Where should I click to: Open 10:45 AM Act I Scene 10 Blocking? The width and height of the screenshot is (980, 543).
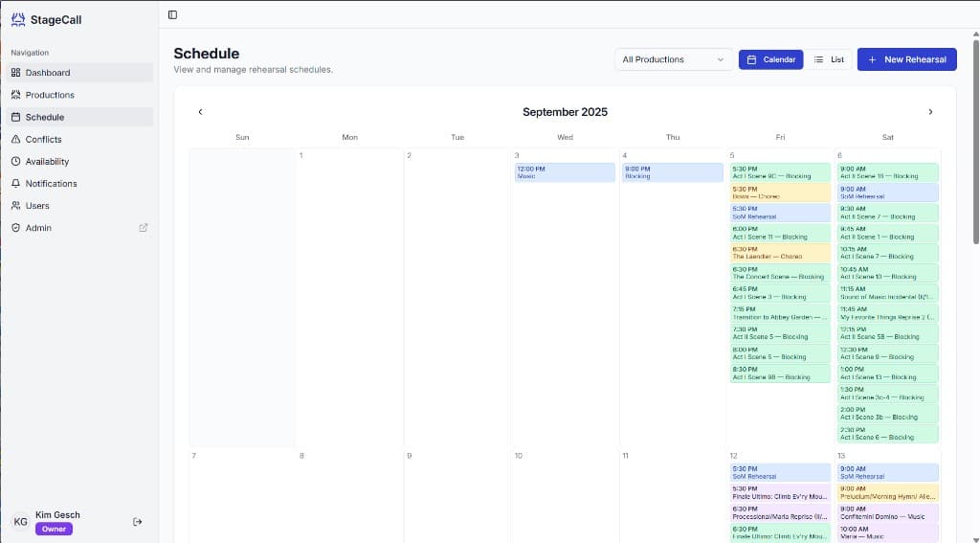point(888,273)
